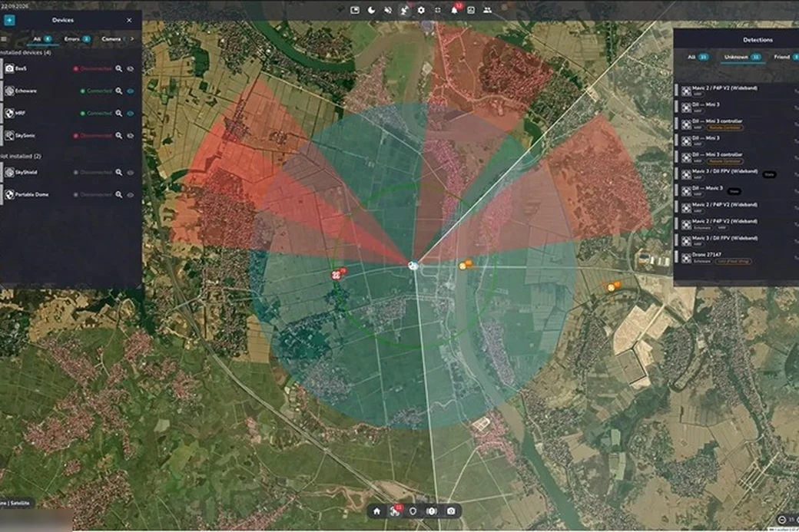
Task: Close the Devices panel
Action: pyautogui.click(x=129, y=21)
